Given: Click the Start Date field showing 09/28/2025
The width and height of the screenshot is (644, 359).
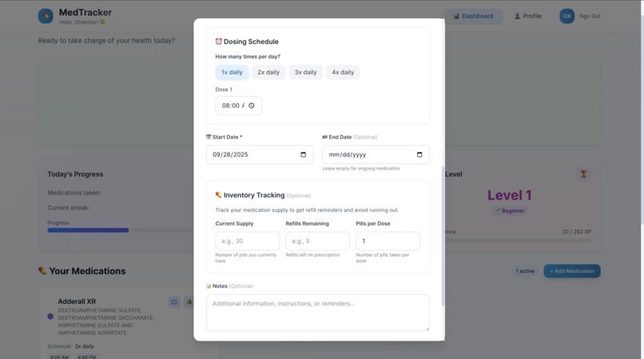Looking at the screenshot, I should (x=260, y=154).
